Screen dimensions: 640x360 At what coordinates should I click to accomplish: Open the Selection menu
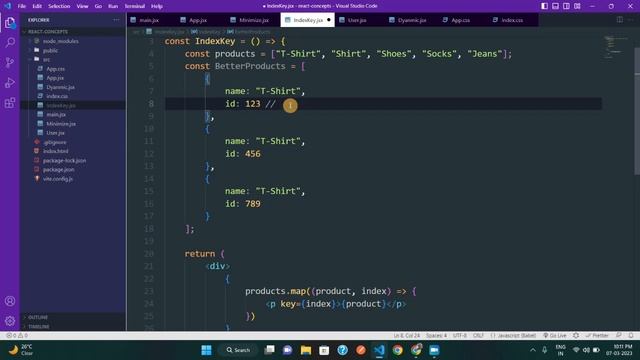(x=59, y=6)
